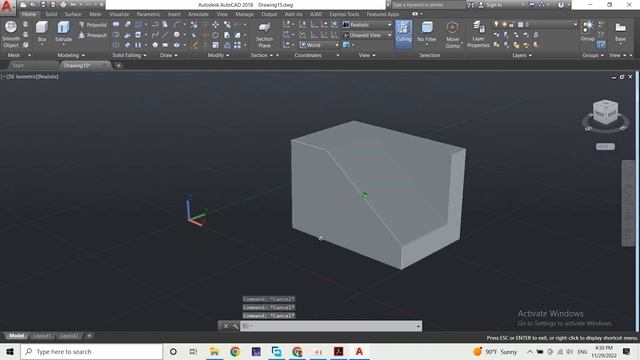Click the AutoCAD icon in the taskbar
The width and height of the screenshot is (640, 360).
pos(359,351)
